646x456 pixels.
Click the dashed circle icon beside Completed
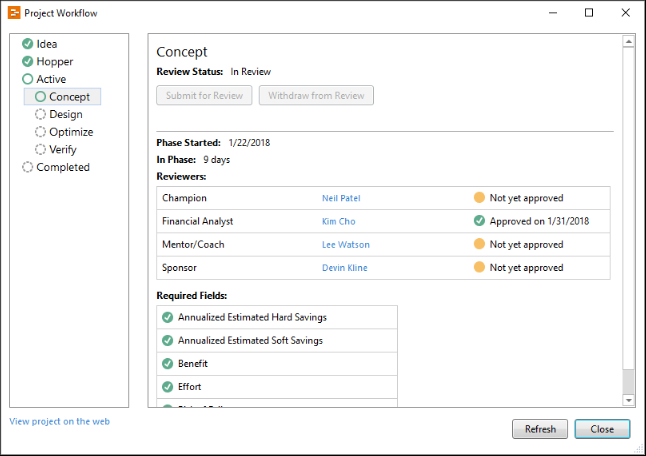pos(28,168)
